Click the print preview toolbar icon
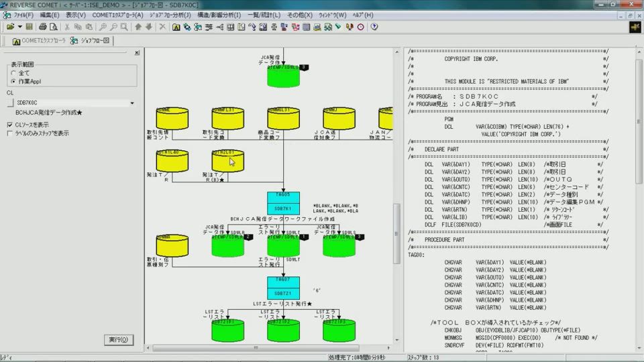This screenshot has height=362, width=644. pos(54,27)
